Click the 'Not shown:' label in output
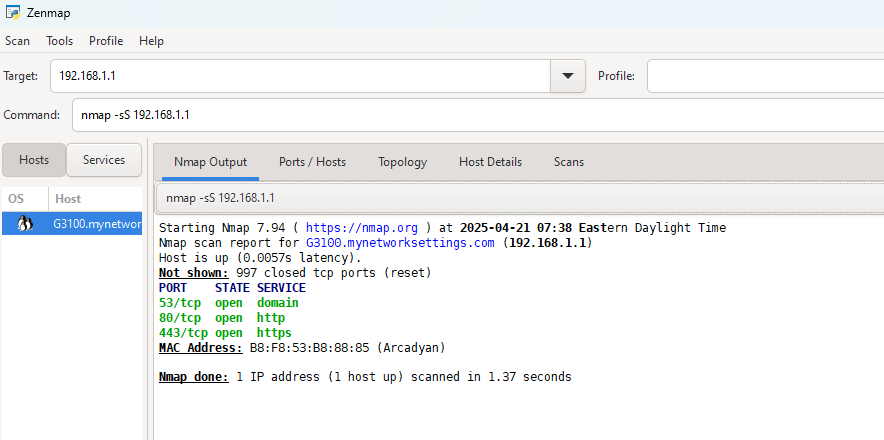Image resolution: width=884 pixels, height=440 pixels. click(194, 273)
